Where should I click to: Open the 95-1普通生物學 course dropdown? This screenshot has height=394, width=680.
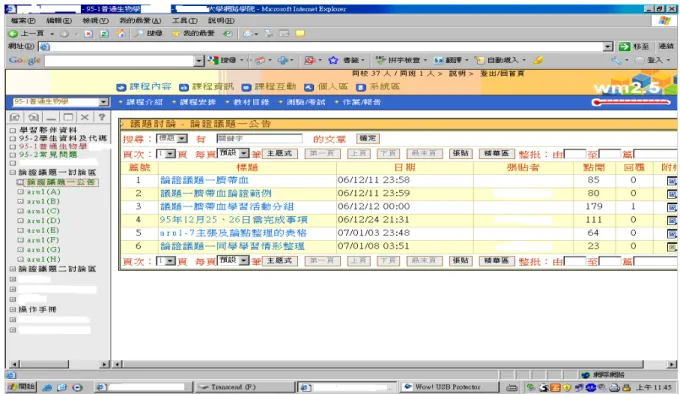tap(103, 102)
